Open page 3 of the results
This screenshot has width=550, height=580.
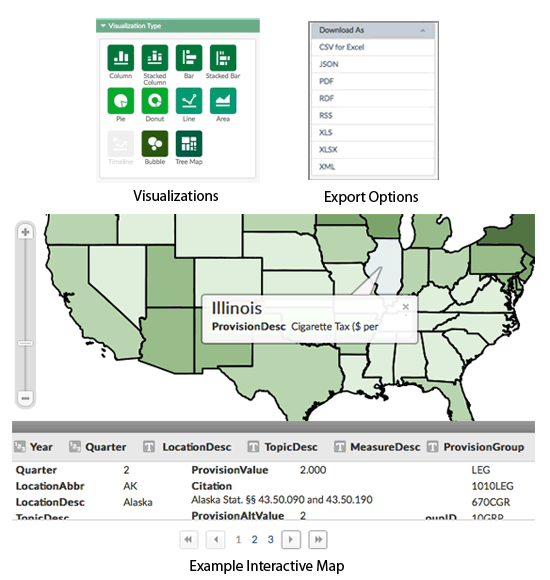271,540
